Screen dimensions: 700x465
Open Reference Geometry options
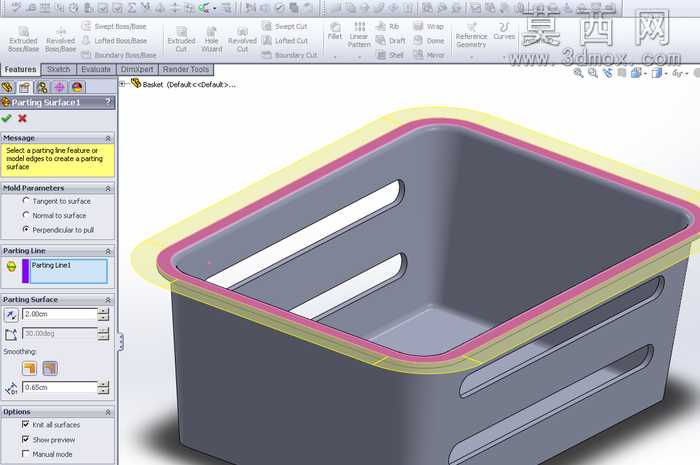pyautogui.click(x=471, y=35)
